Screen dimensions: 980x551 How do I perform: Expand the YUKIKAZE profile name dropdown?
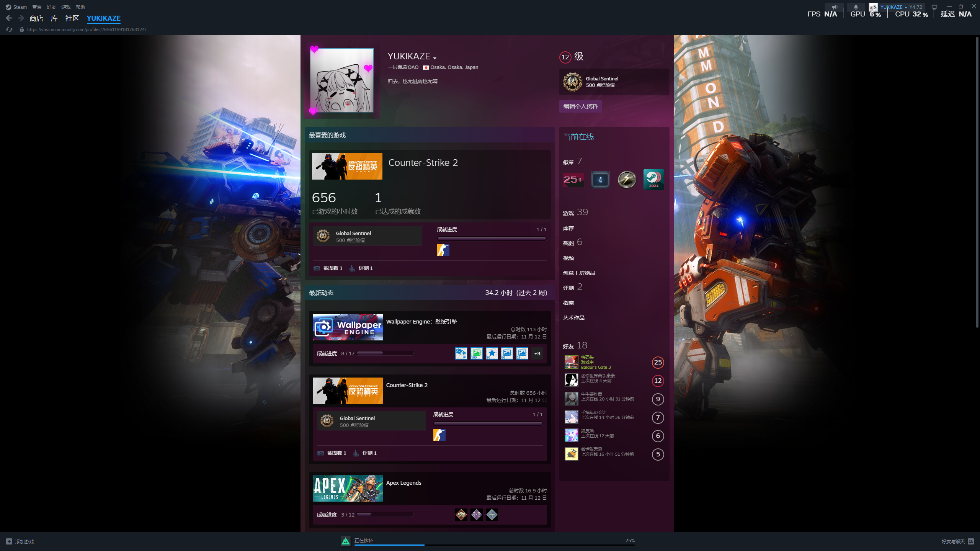click(x=434, y=58)
